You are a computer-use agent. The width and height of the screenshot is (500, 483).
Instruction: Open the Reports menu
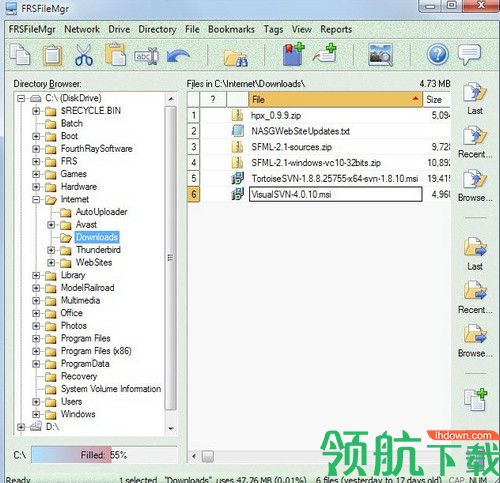336,29
